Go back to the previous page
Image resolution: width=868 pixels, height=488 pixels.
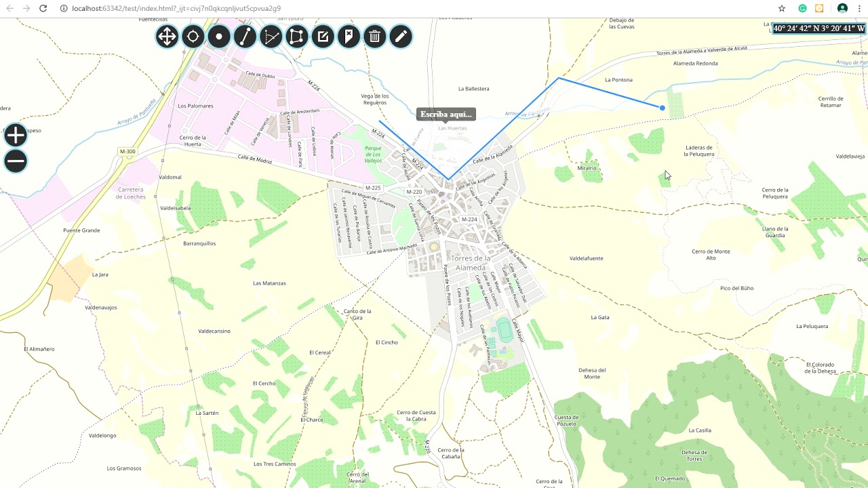coord(10,8)
